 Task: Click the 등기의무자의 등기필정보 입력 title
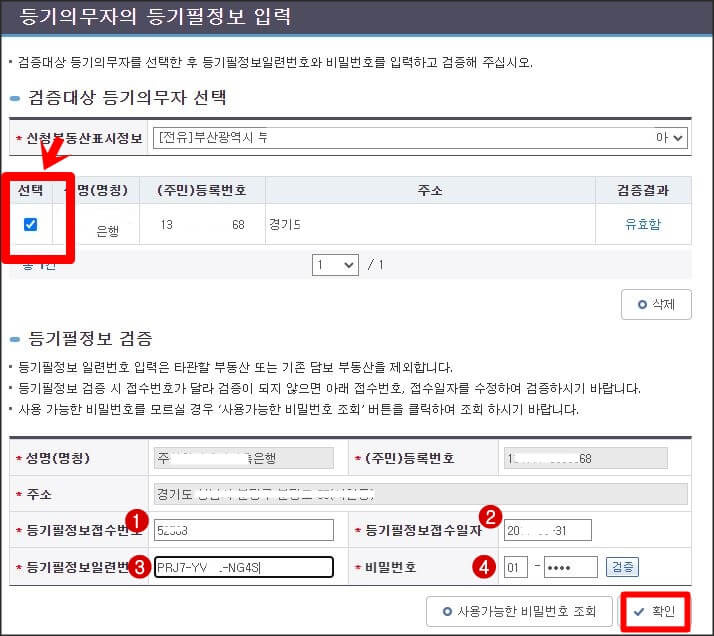[155, 17]
